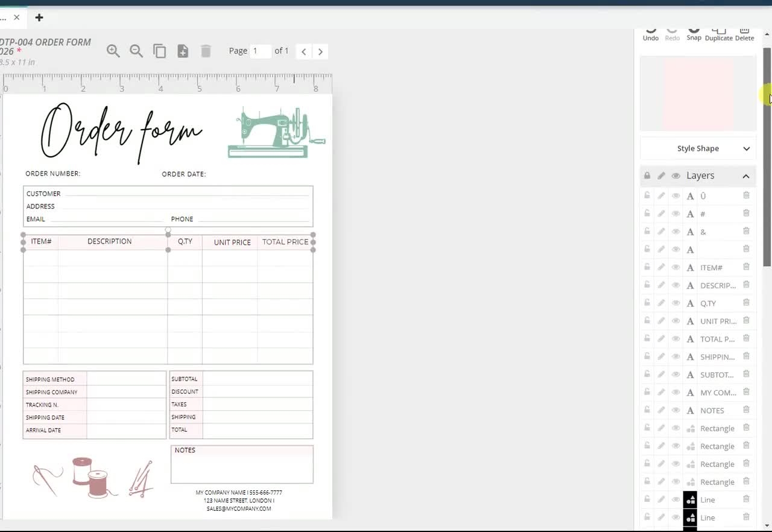Image resolution: width=772 pixels, height=532 pixels.
Task: Click text type icon of Q.TY layer
Action: click(691, 303)
